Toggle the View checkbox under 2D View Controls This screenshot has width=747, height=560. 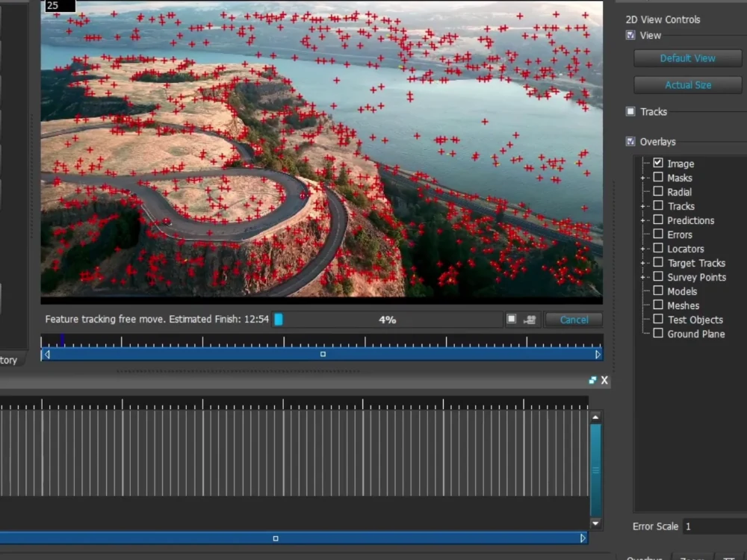coord(630,35)
